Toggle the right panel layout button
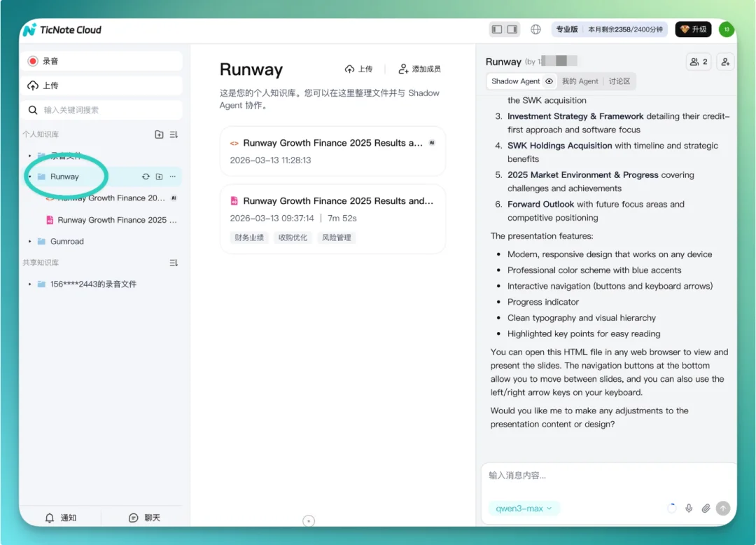This screenshot has width=756, height=545. click(x=512, y=29)
